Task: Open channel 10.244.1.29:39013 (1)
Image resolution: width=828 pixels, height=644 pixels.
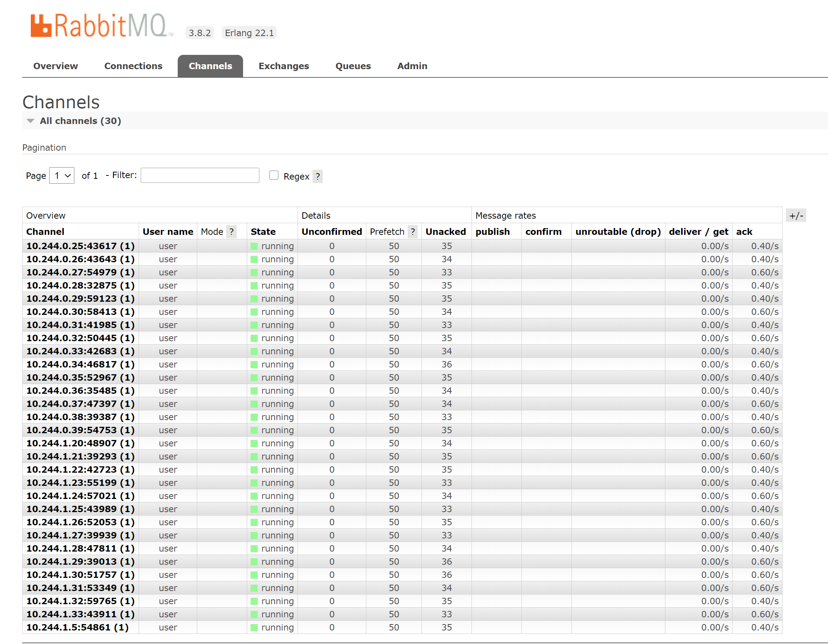Action: coord(80,562)
